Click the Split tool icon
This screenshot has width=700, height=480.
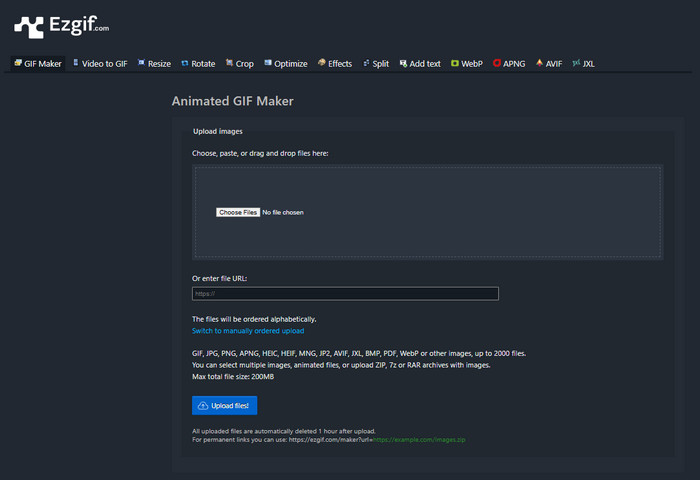[366, 63]
